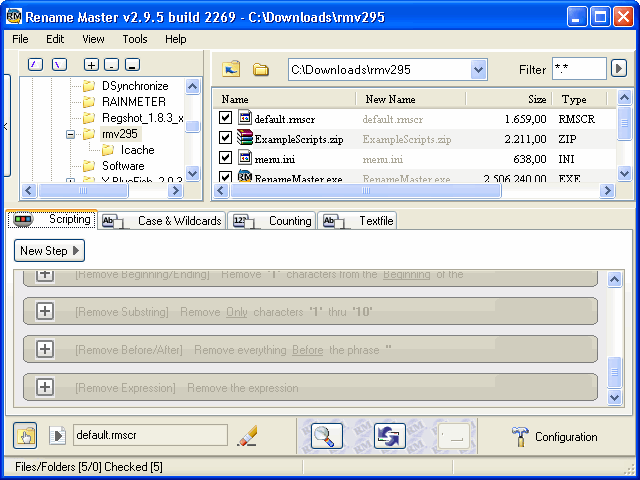Collapse the rmv295 tree node
The height and width of the screenshot is (480, 640).
[x=70, y=134]
